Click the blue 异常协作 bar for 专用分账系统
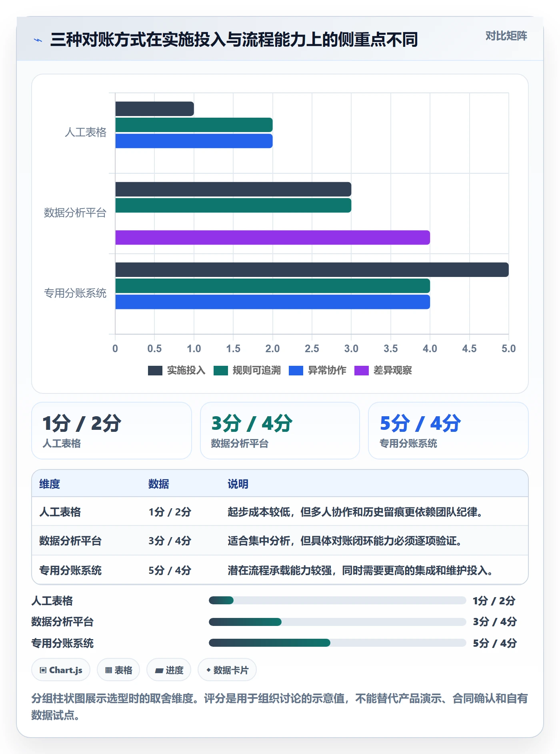560x754 pixels. point(272,302)
